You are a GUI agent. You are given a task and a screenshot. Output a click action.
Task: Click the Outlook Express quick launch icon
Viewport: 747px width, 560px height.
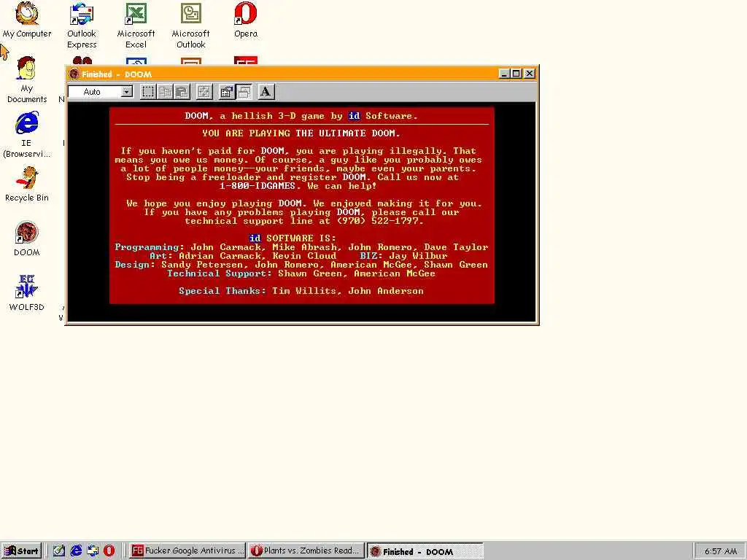pos(93,551)
